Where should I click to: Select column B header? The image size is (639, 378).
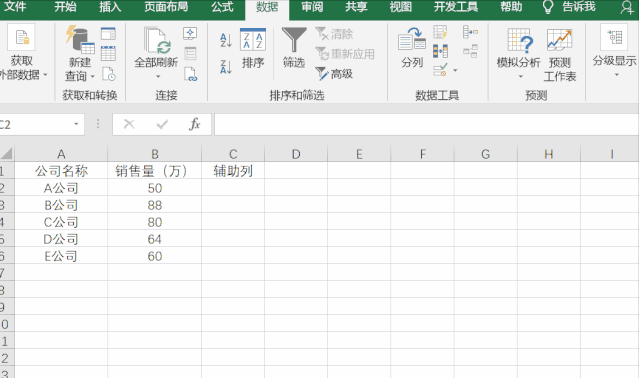[x=154, y=154]
